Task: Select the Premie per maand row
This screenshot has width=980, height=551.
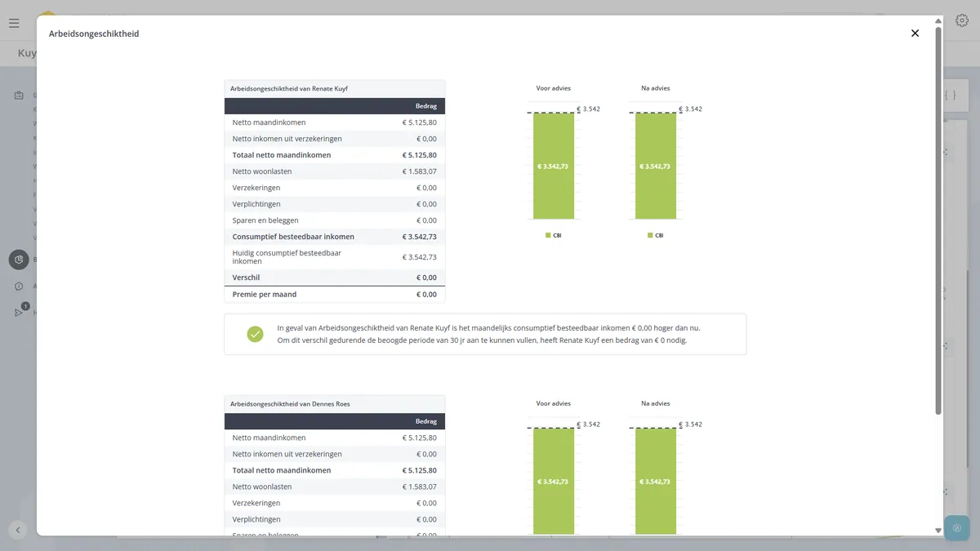Action: 335,294
